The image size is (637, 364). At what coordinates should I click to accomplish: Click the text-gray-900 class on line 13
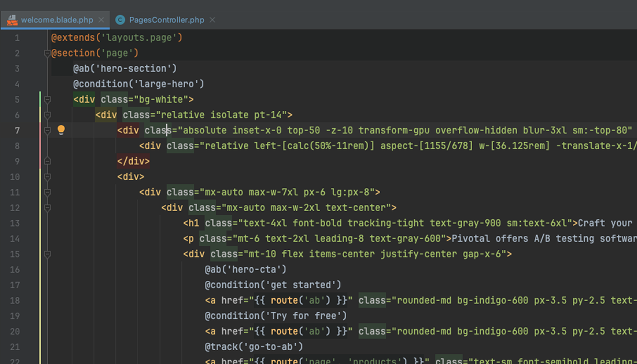click(465, 223)
